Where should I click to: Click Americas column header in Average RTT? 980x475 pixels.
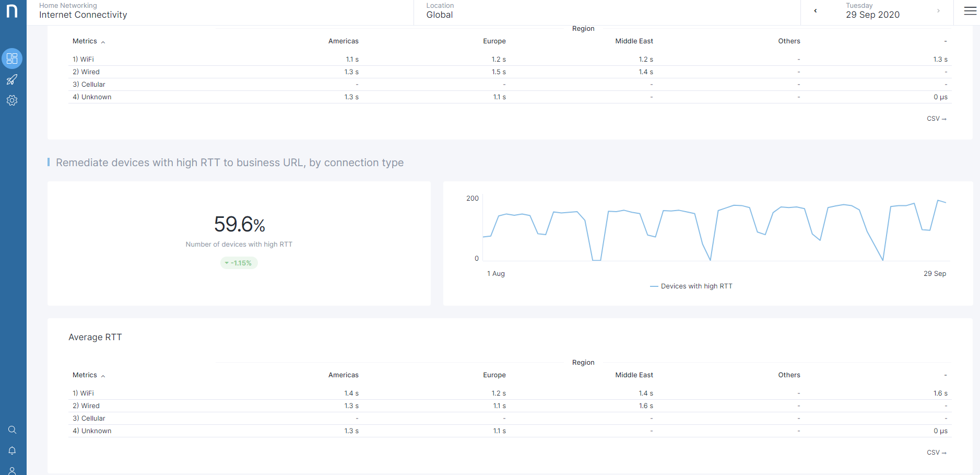[343, 375]
